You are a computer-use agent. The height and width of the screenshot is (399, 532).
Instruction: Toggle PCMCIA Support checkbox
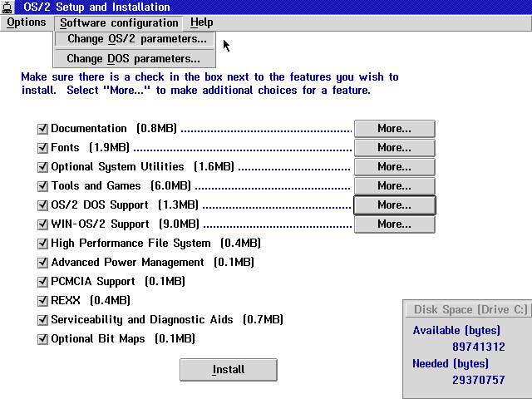tap(42, 282)
